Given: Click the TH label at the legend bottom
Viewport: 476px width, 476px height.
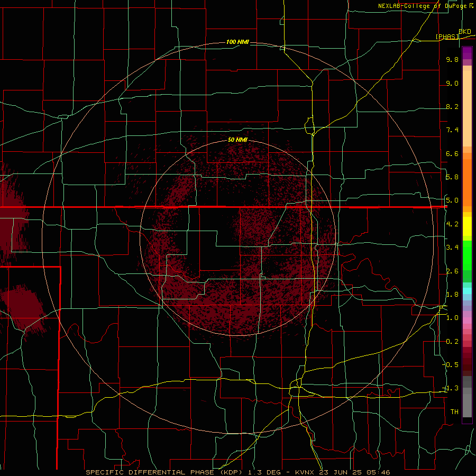Looking at the screenshot, I should [454, 412].
